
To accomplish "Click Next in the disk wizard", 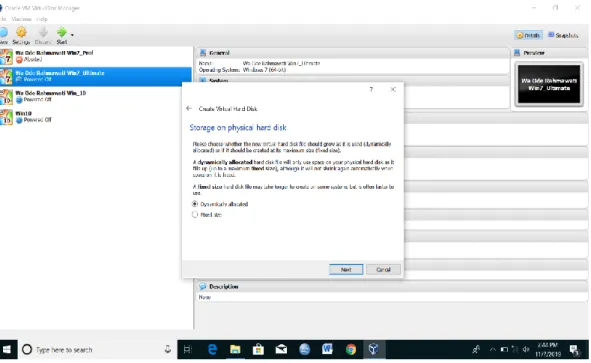I will point(346,270).
